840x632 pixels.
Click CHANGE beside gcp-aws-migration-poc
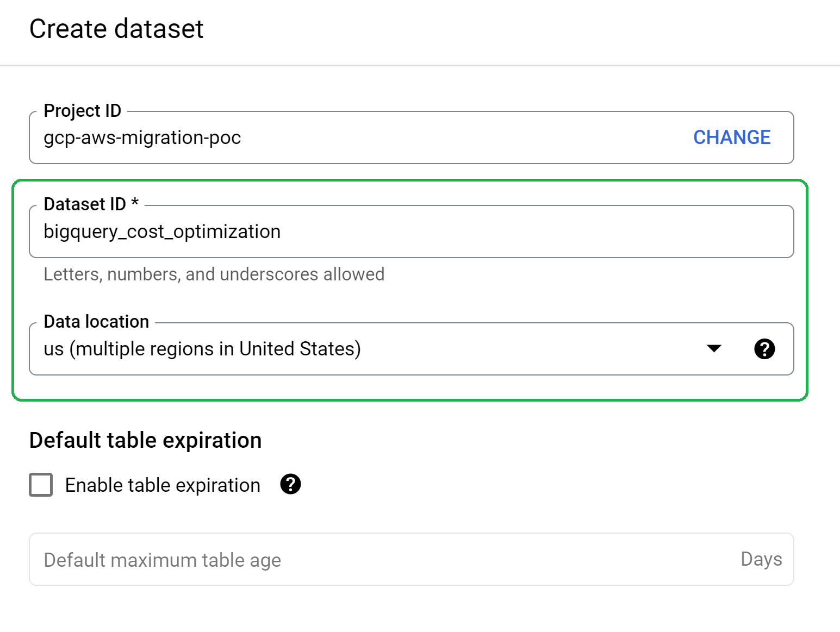731,137
